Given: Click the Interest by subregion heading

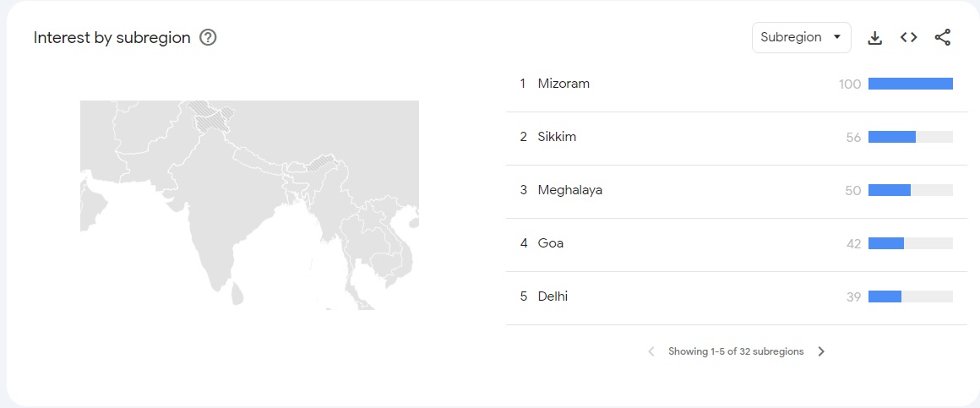Looking at the screenshot, I should pyautogui.click(x=112, y=38).
